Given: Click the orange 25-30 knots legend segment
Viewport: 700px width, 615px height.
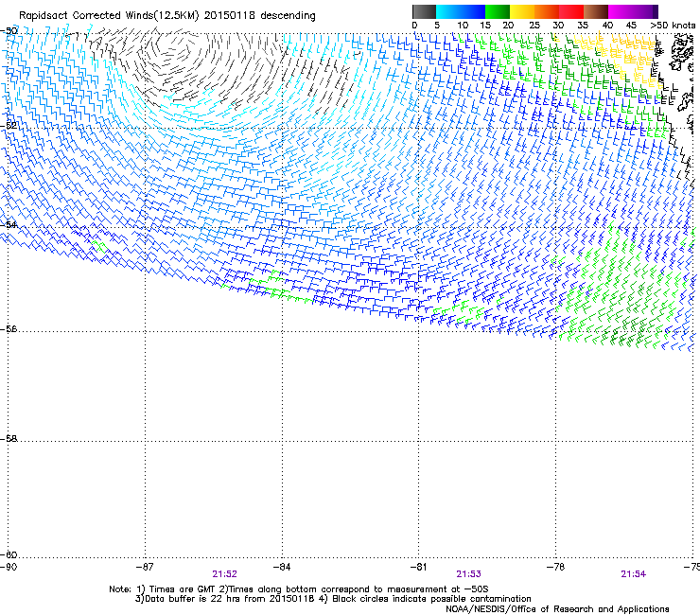Looking at the screenshot, I should tap(547, 11).
